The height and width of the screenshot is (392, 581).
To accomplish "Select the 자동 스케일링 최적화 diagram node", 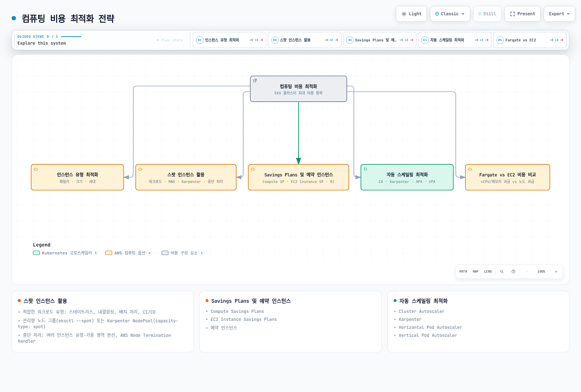I will pyautogui.click(x=407, y=177).
